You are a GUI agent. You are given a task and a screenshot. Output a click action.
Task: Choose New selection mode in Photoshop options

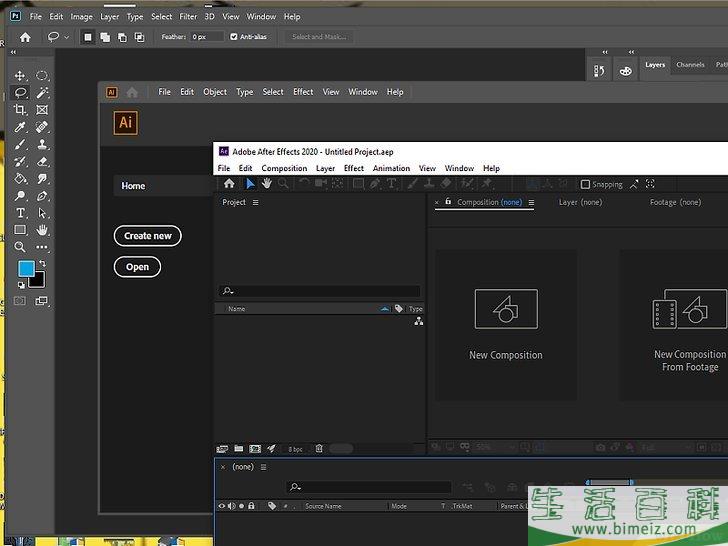[88, 37]
